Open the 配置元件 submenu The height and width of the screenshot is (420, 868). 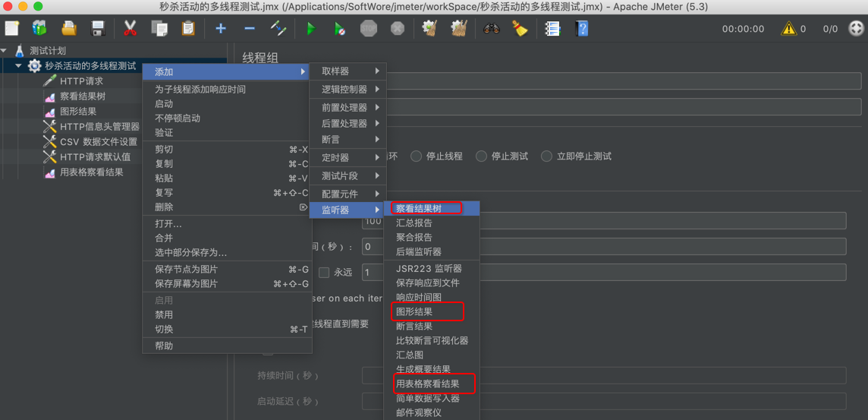[x=348, y=194]
